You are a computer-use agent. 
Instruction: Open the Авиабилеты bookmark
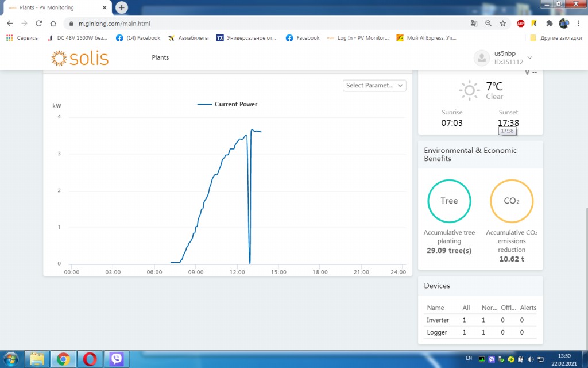pos(188,38)
